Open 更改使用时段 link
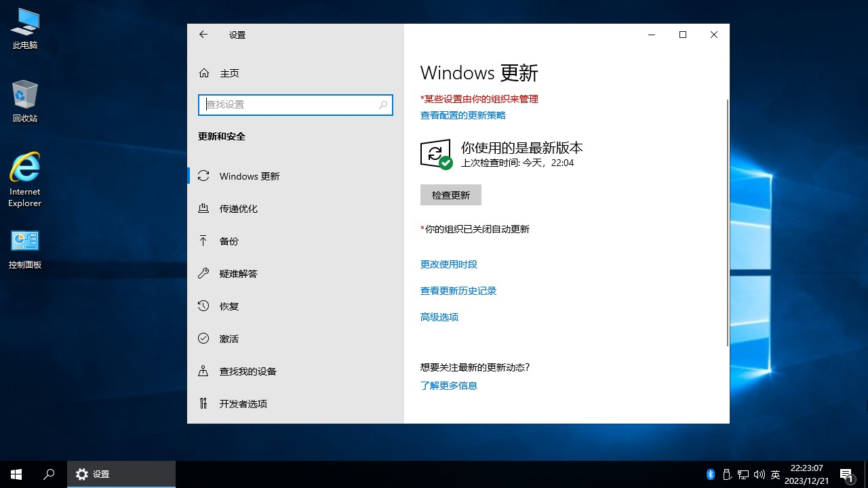The width and height of the screenshot is (868, 488). (449, 264)
